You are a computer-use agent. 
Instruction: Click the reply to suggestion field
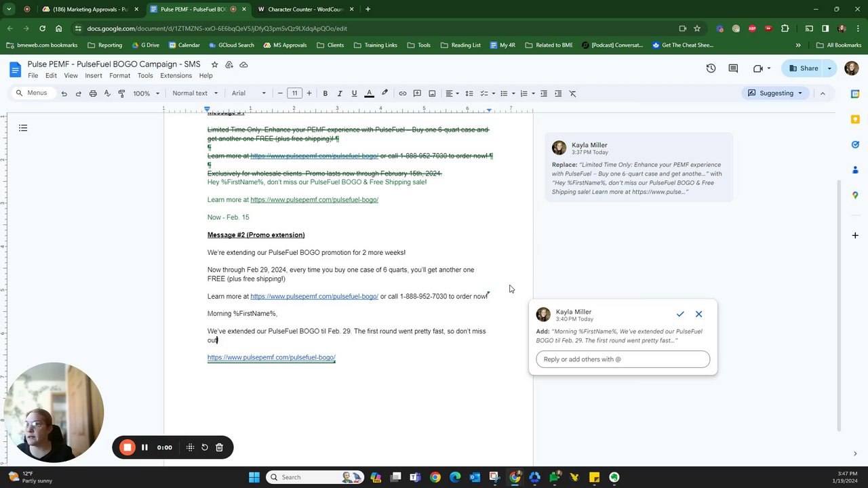[x=623, y=359]
